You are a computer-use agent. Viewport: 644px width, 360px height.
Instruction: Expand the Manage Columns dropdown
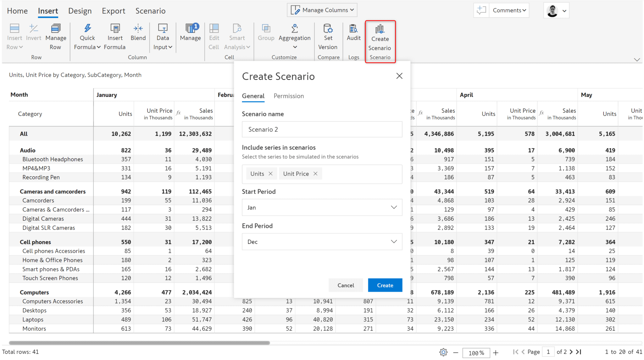322,10
